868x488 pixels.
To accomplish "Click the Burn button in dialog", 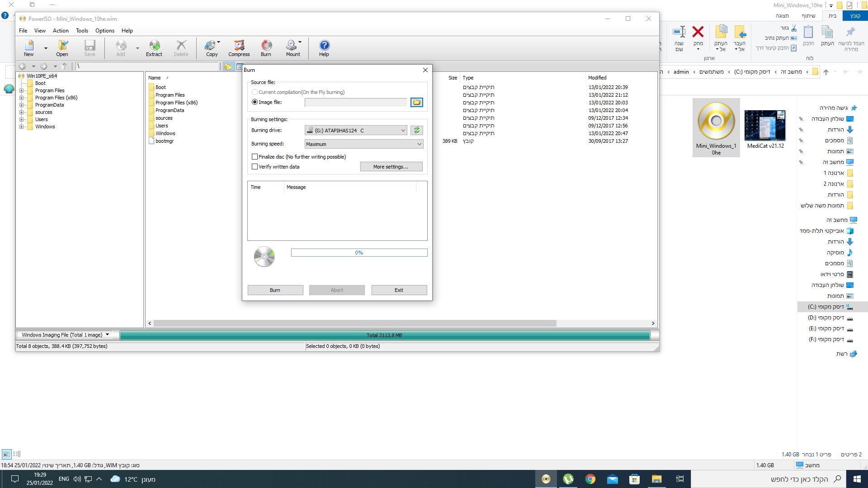I will (275, 290).
